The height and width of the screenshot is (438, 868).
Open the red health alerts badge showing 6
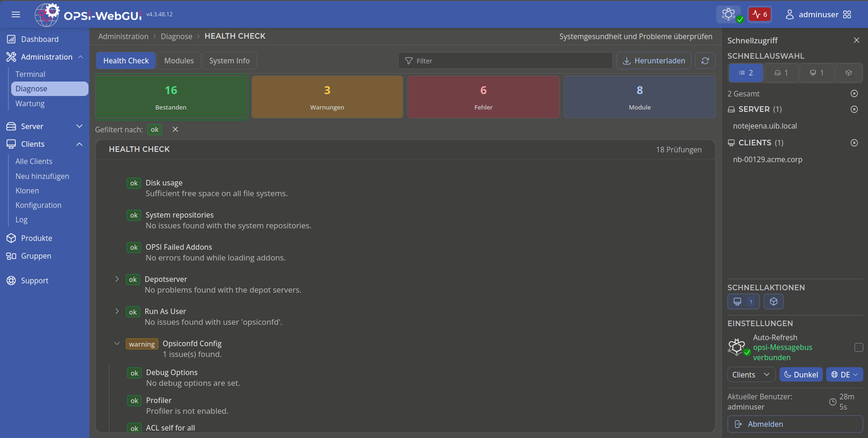[x=759, y=14]
